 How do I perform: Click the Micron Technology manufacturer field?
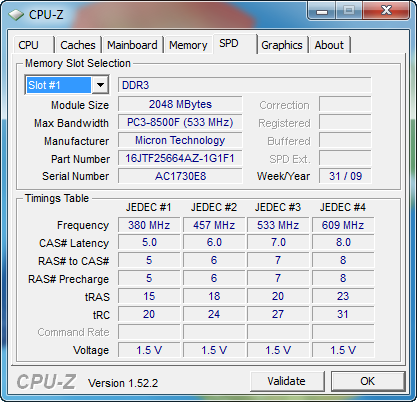point(180,140)
